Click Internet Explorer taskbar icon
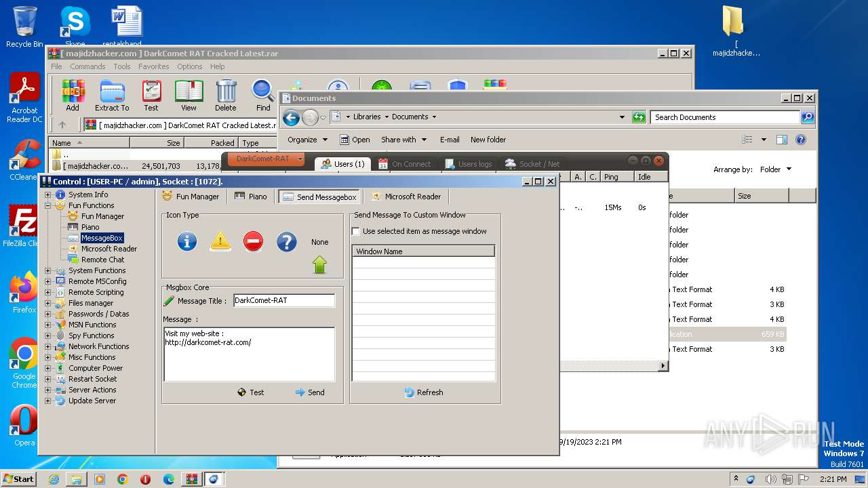This screenshot has width=868, height=488. [54, 479]
